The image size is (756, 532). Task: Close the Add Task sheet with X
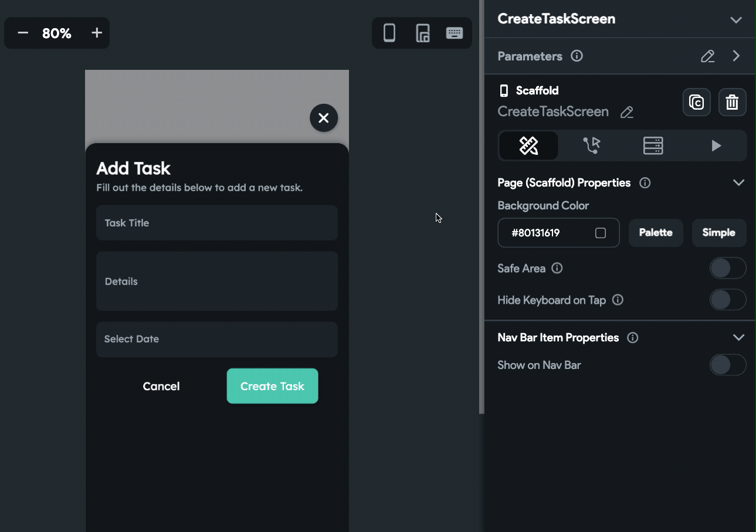pyautogui.click(x=324, y=118)
